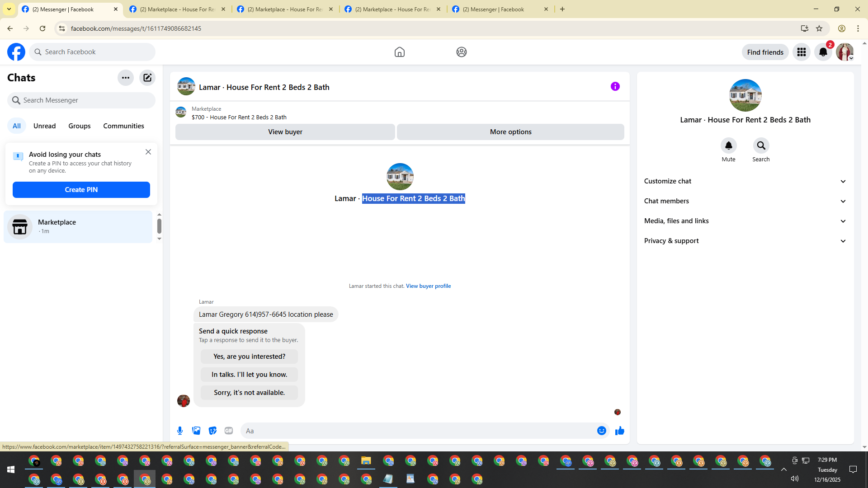Select the All chats filter
Screen dimensions: 868x488
tap(17, 126)
